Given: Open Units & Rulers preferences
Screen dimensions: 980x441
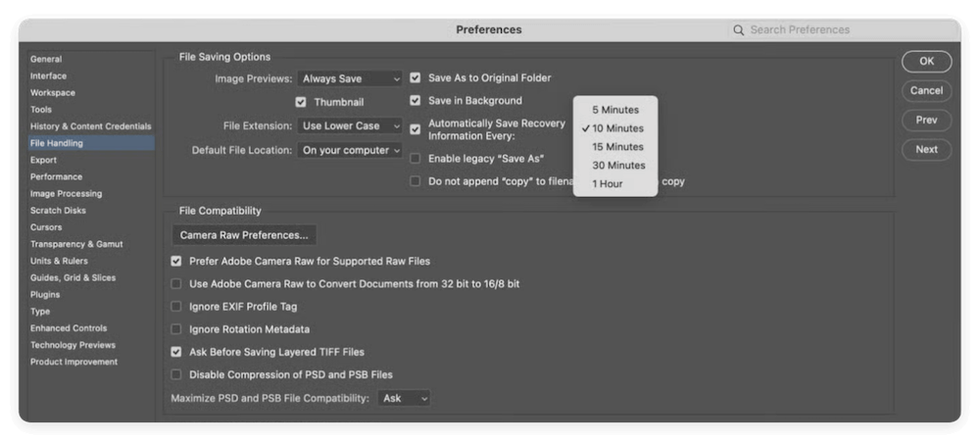Looking at the screenshot, I should coord(59,262).
